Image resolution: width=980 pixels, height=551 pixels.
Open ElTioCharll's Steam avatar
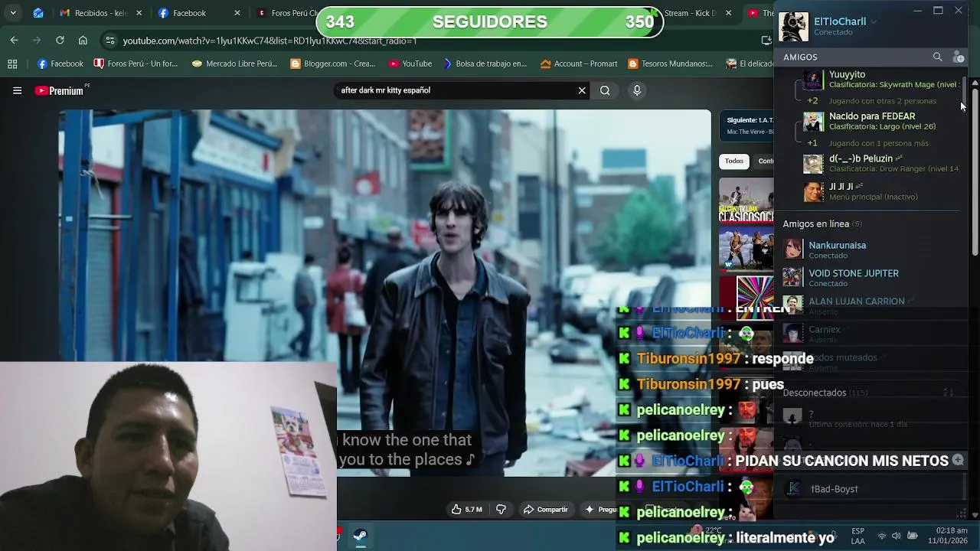(x=793, y=27)
